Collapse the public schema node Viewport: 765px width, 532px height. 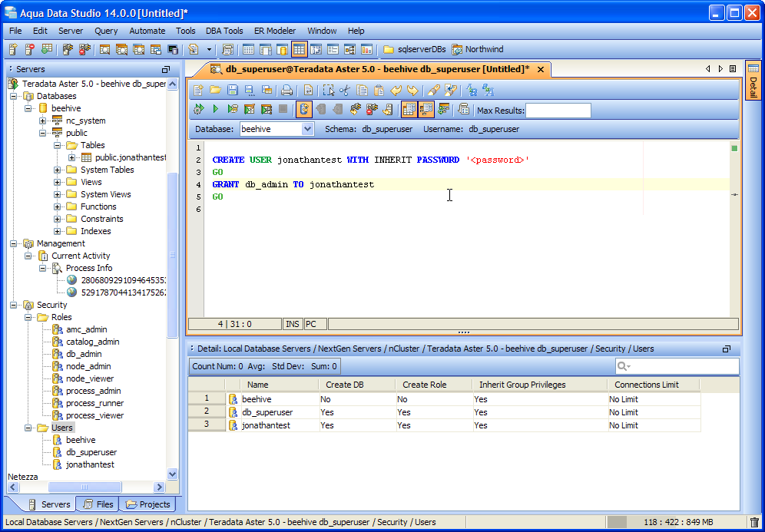point(42,133)
